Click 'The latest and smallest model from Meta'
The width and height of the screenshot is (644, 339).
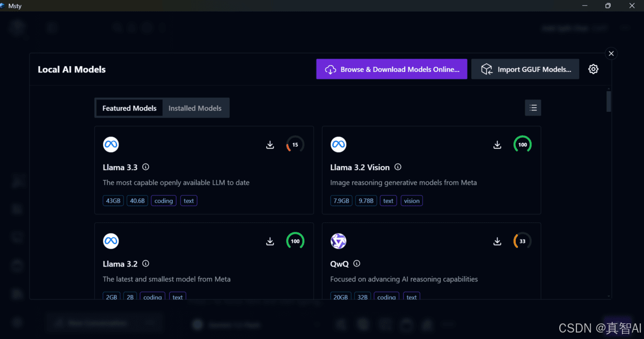point(167,279)
